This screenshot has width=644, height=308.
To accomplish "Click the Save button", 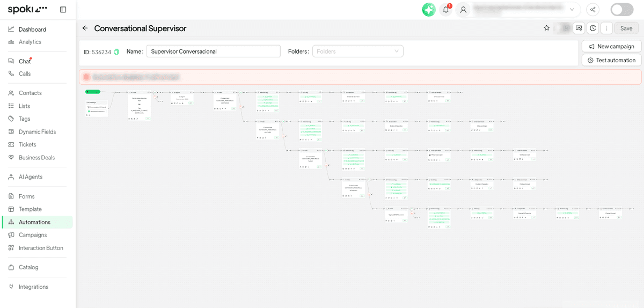I will coord(626,28).
